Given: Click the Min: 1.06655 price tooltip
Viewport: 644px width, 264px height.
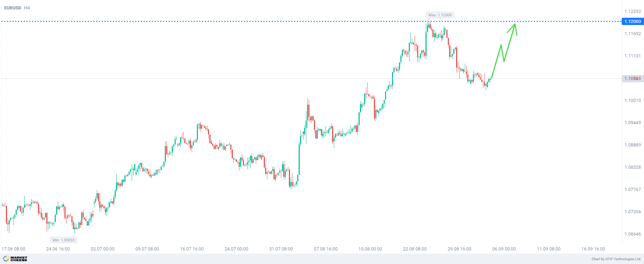Looking at the screenshot, I should pyautogui.click(x=63, y=240).
